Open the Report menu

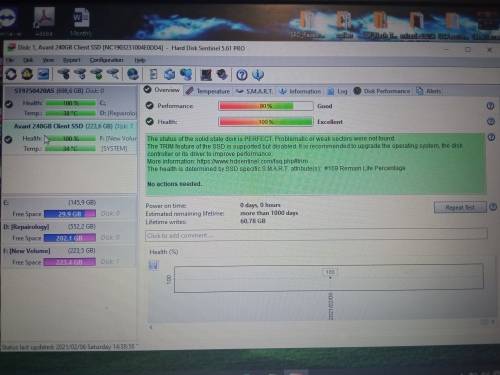pyautogui.click(x=72, y=60)
